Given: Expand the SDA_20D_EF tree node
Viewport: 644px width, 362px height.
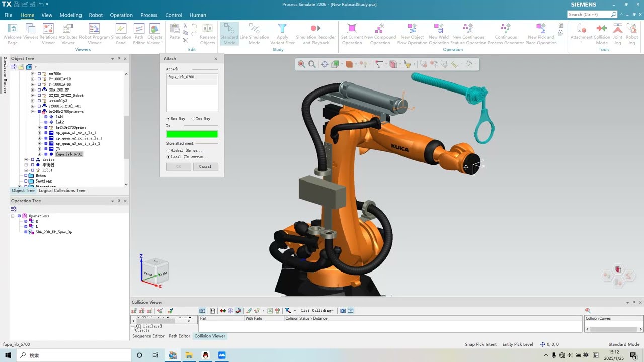Looking at the screenshot, I should click(x=33, y=90).
